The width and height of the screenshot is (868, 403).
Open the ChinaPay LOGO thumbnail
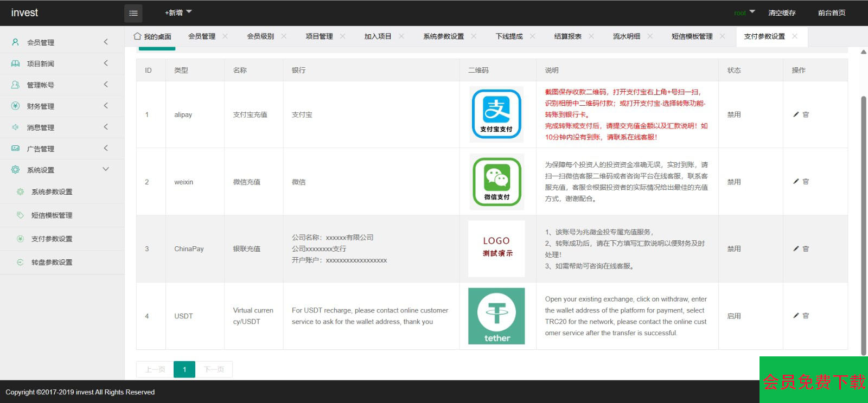pyautogui.click(x=496, y=248)
